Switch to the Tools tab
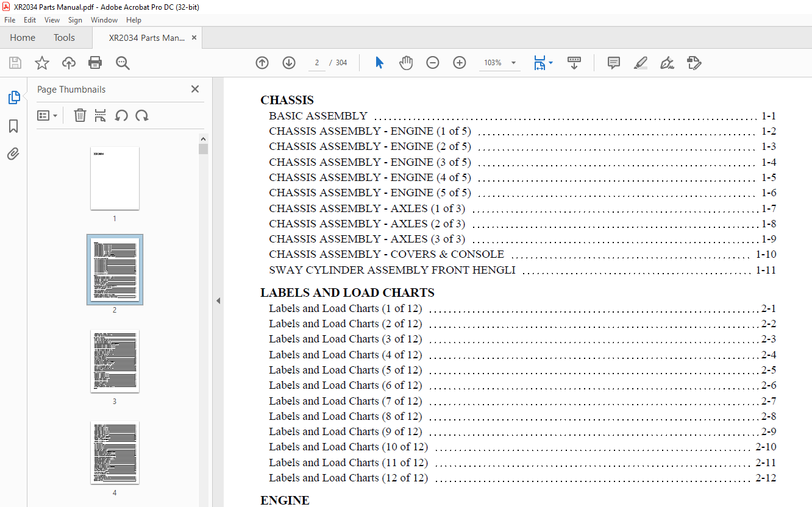The image size is (812, 507). point(64,38)
